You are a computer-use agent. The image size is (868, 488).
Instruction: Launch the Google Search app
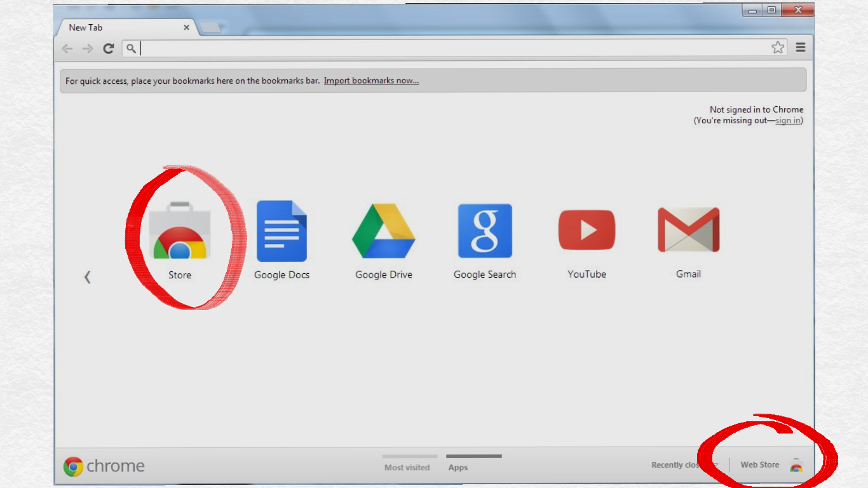485,231
